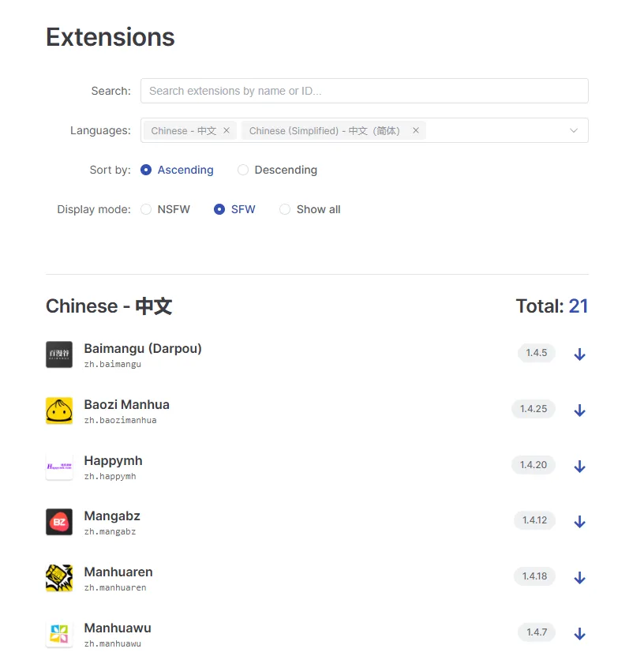Image resolution: width=644 pixels, height=660 pixels.
Task: Download the Baozi Manhua extension
Action: (579, 411)
